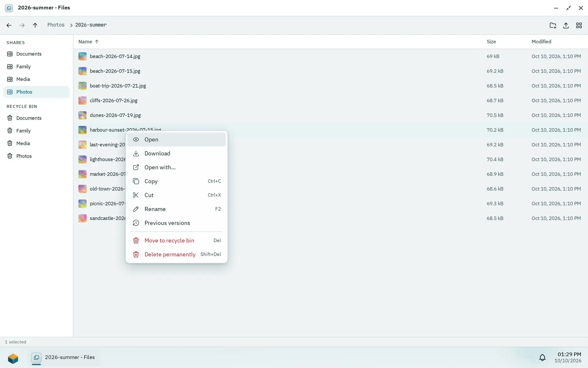This screenshot has height=368, width=588.
Task: Click thumbnail of the last-evening file
Action: coord(82,145)
